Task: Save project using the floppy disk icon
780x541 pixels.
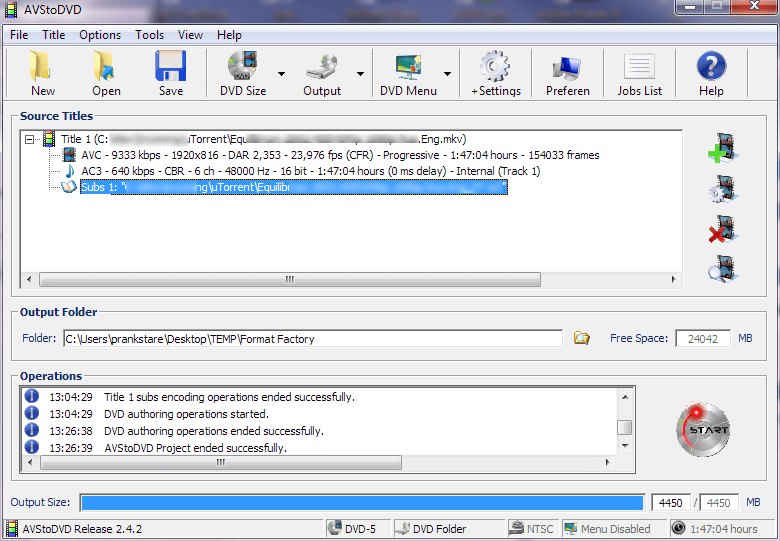Action: [170, 66]
